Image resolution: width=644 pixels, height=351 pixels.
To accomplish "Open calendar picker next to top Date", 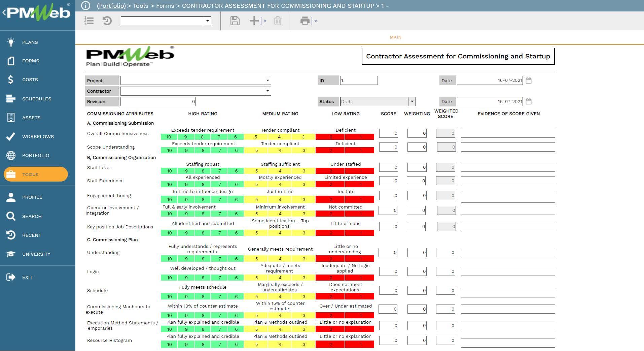I will [529, 81].
